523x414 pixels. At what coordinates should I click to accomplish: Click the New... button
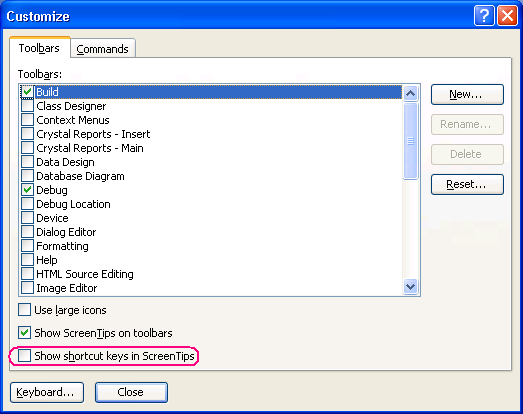(x=467, y=94)
